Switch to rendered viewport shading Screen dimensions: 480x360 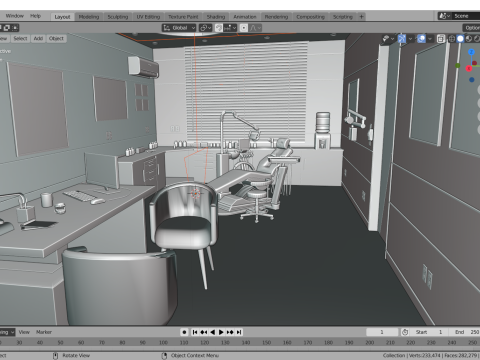point(477,39)
